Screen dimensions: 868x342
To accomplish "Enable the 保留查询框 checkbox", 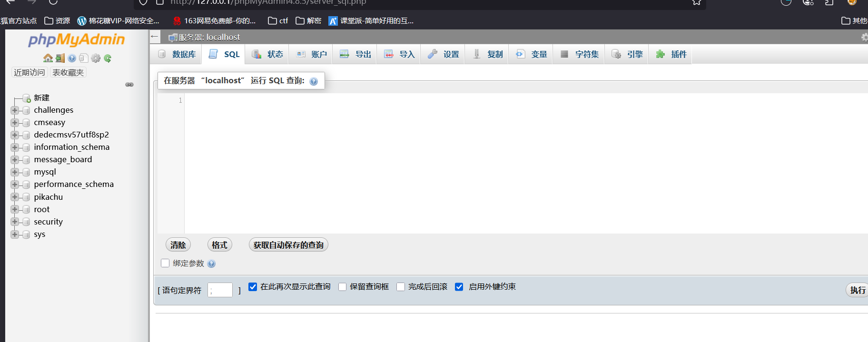I will (342, 286).
